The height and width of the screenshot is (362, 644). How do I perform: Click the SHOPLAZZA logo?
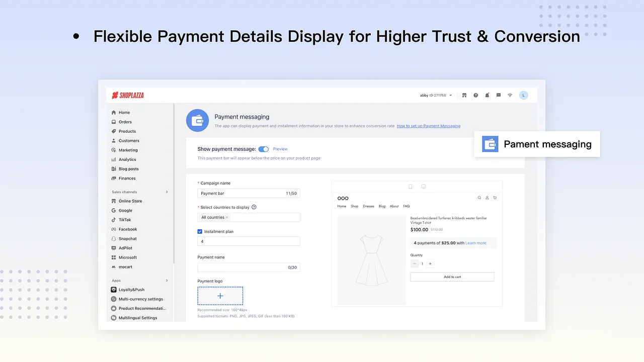127,95
